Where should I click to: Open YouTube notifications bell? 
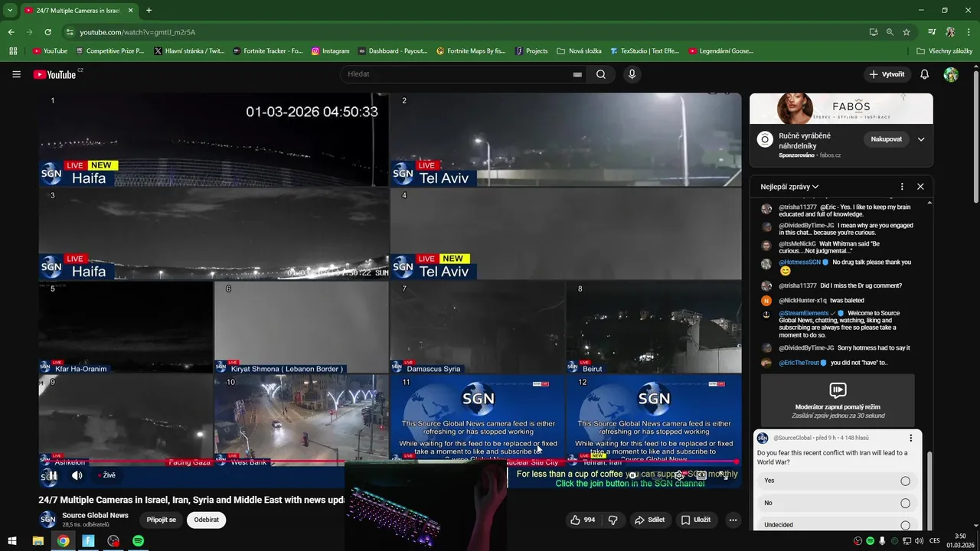tap(924, 74)
